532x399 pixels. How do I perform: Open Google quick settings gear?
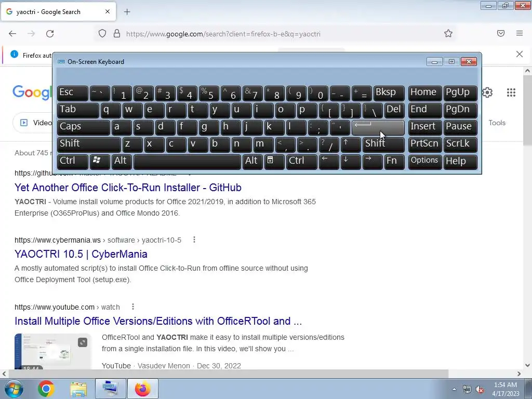(487, 92)
